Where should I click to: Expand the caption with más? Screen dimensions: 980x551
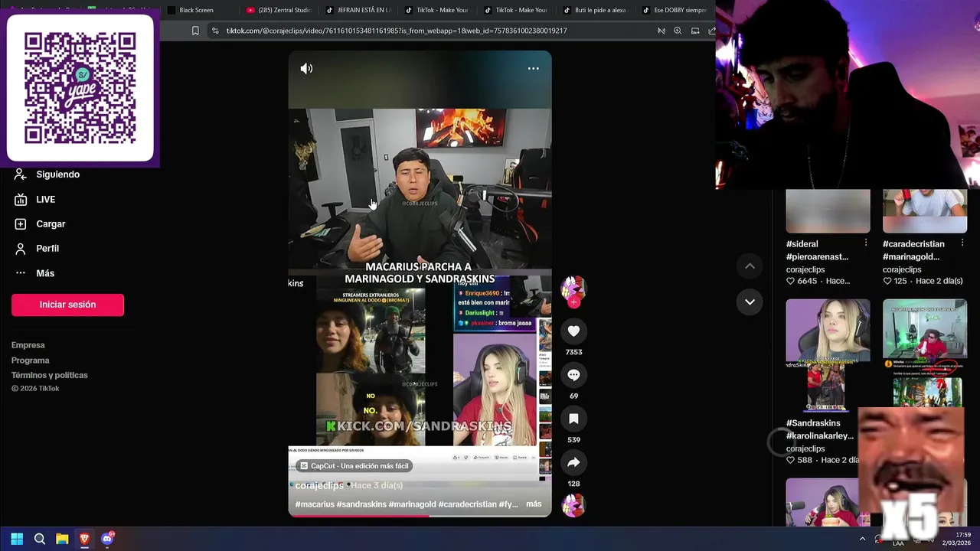tap(534, 504)
